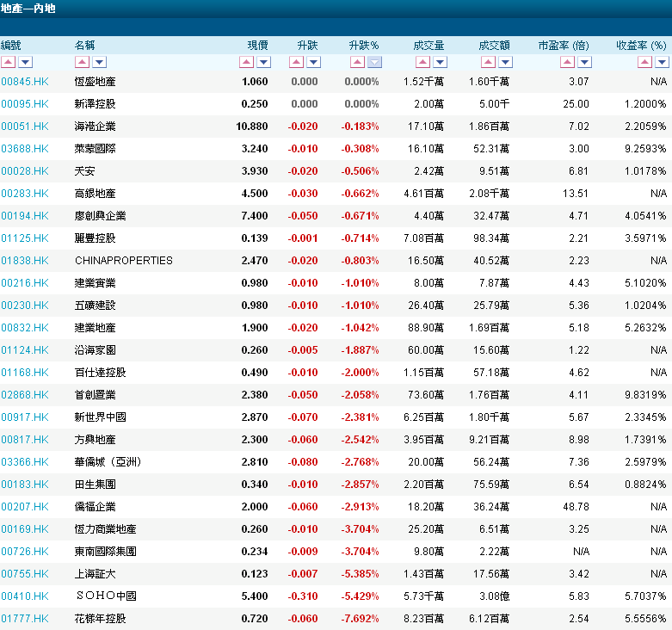
Task: Select price 10.880 of 海港企業
Action: click(x=252, y=126)
